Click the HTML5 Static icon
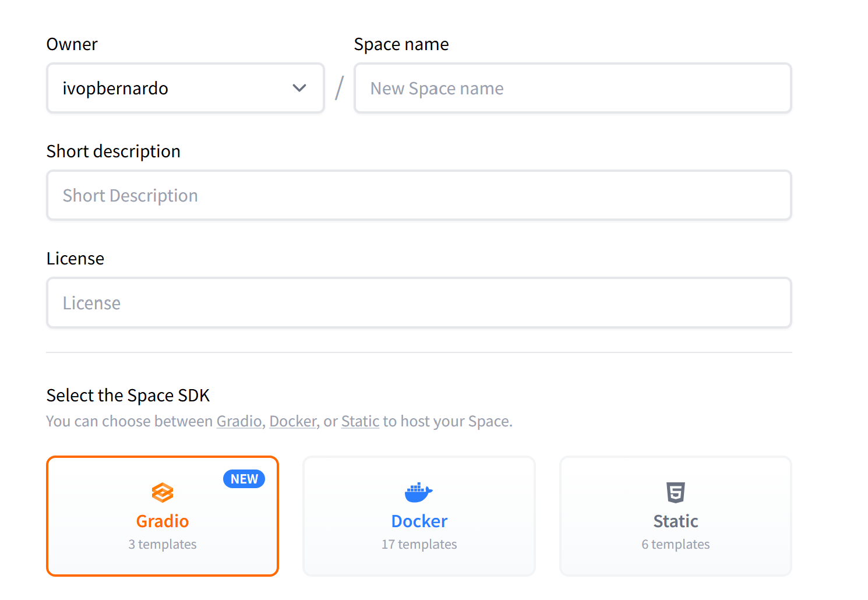 click(x=676, y=492)
